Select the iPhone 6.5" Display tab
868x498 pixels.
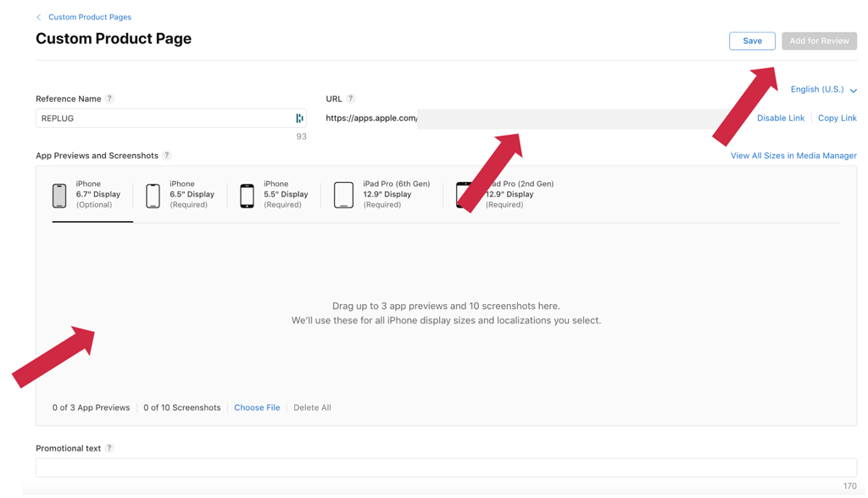tap(180, 195)
